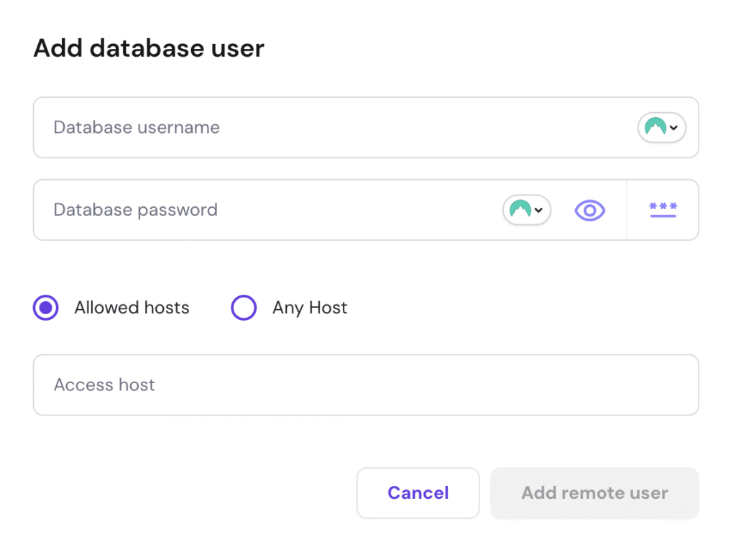Click the 'Any Host' label text
Screen dimensions: 736x560
(x=310, y=308)
